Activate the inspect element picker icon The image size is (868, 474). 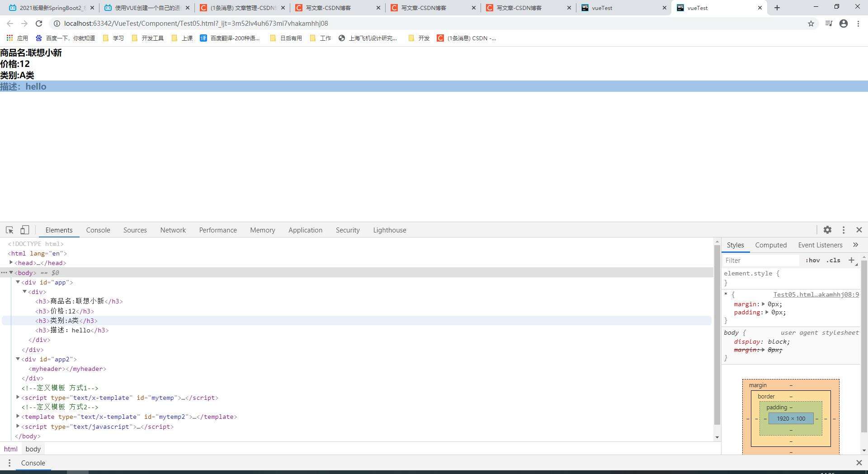(9, 230)
